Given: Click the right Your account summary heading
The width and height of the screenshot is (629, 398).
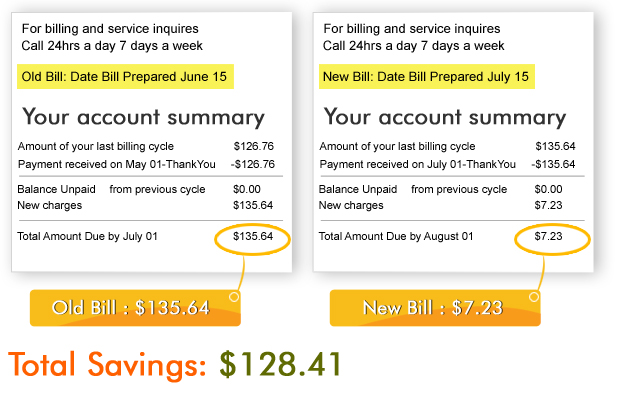Looking at the screenshot, I should point(445,117).
